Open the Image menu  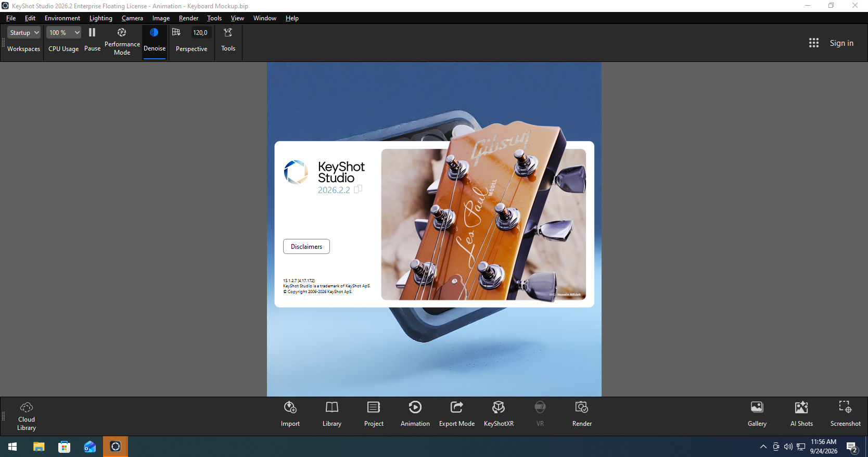161,18
